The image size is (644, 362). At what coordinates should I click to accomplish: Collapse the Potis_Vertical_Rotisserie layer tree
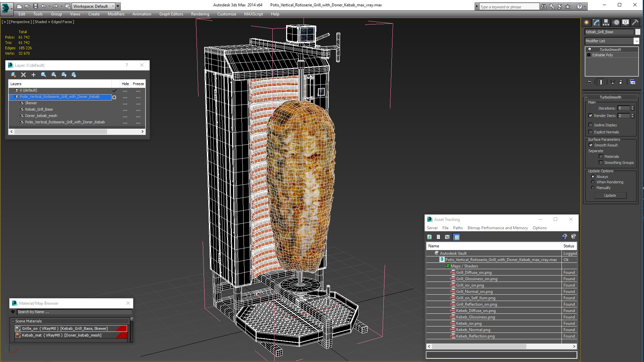point(11,97)
